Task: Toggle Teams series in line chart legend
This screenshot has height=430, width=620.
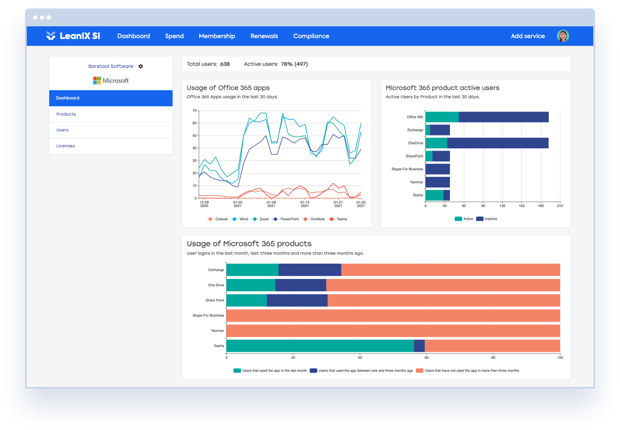Action: (x=338, y=219)
